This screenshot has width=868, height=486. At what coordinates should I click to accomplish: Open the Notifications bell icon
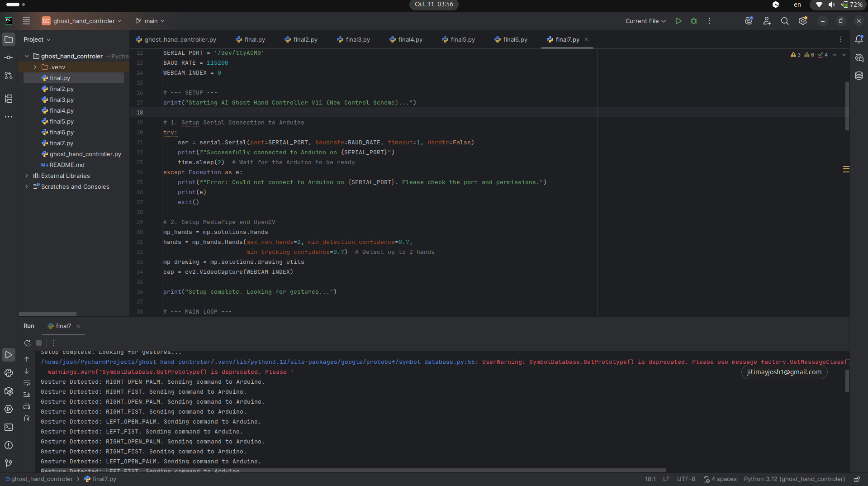point(859,39)
